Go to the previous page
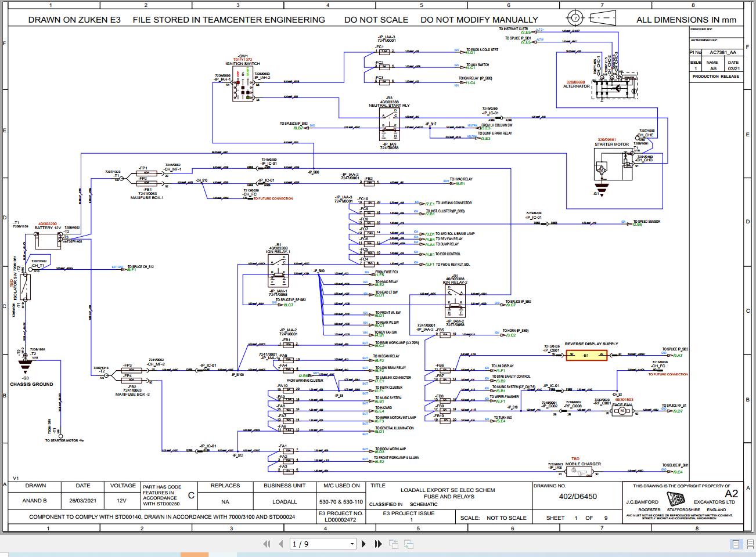The height and width of the screenshot is (557, 756). [x=282, y=544]
